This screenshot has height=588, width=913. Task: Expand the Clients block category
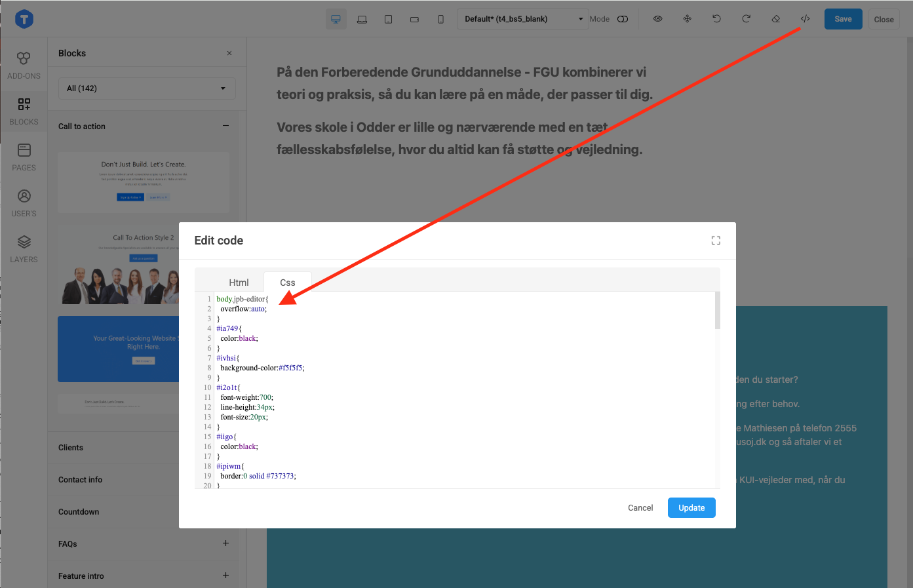click(71, 448)
